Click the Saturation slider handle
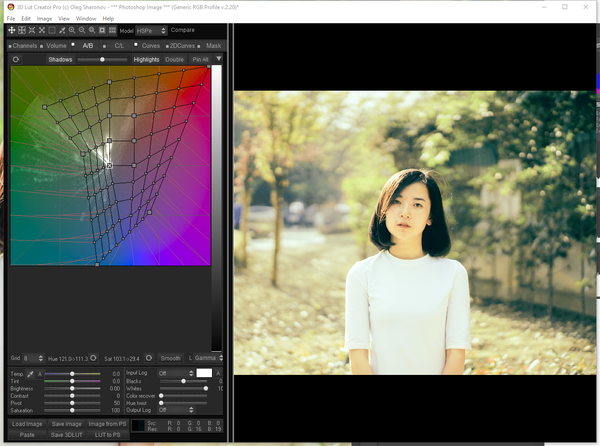Image resolution: width=600 pixels, height=446 pixels. (x=72, y=410)
